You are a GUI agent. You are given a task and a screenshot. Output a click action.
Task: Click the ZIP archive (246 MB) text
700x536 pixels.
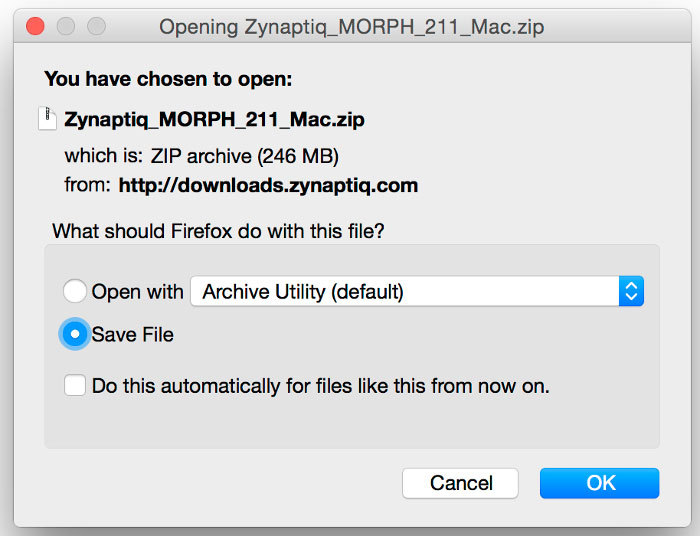(245, 156)
